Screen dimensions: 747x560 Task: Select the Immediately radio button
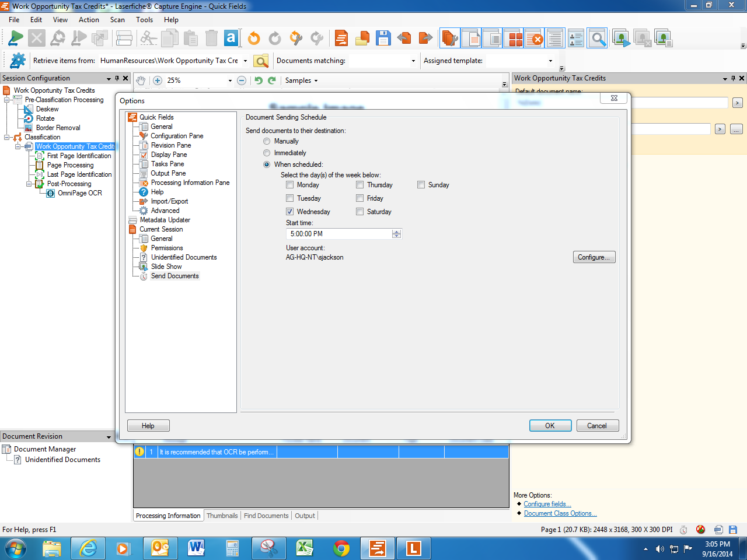point(267,153)
